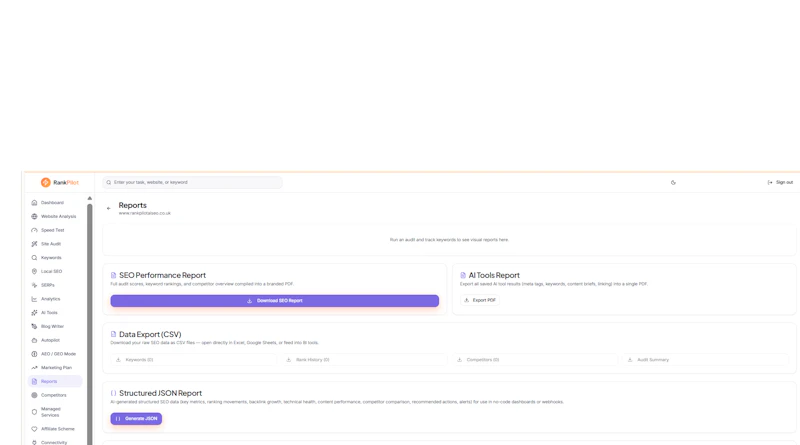Click the "Reports" page heading

click(x=133, y=205)
